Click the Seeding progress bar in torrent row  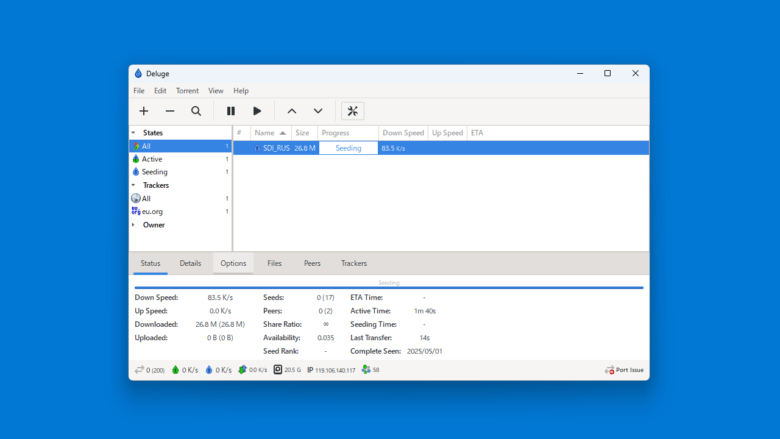tap(348, 148)
